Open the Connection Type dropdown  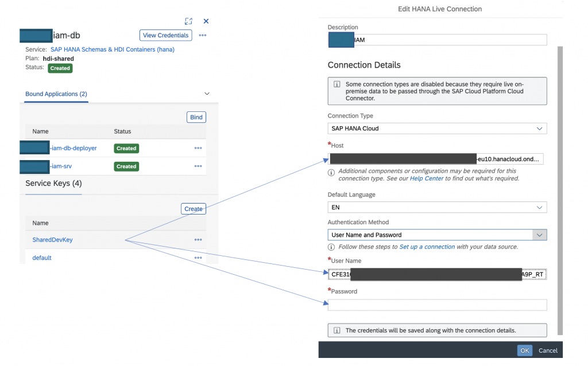click(x=437, y=129)
